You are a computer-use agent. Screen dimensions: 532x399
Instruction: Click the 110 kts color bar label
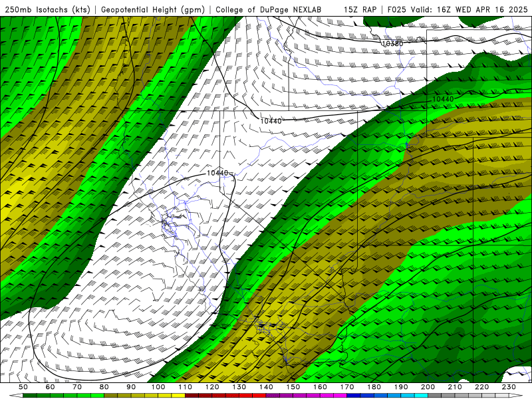[x=186, y=387]
